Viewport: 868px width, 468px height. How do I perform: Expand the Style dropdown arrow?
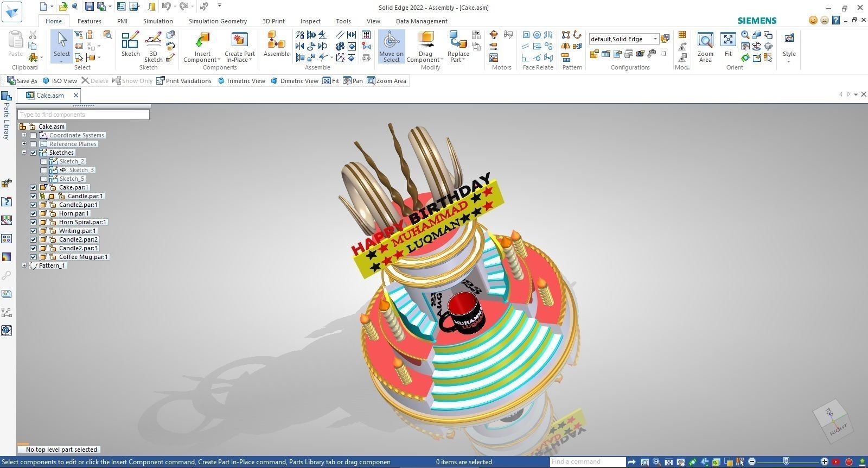(x=789, y=61)
